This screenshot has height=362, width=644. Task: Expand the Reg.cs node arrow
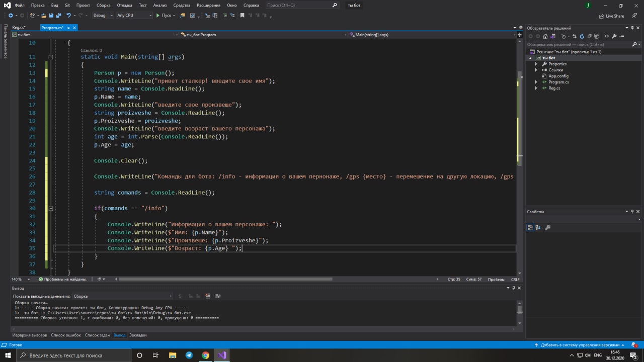point(536,88)
